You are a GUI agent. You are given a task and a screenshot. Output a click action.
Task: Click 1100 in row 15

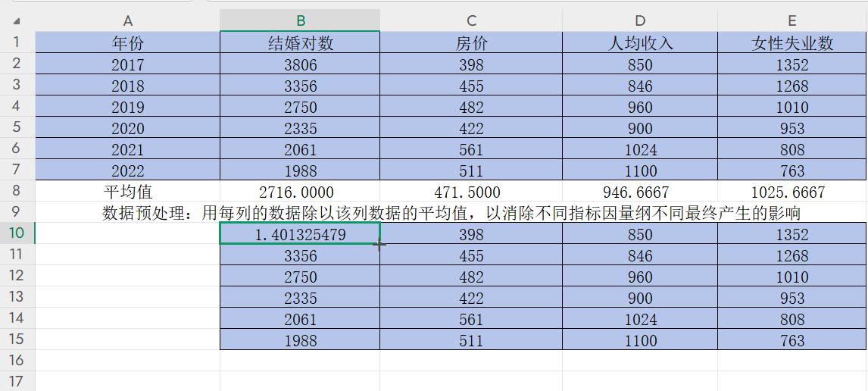[x=640, y=339]
